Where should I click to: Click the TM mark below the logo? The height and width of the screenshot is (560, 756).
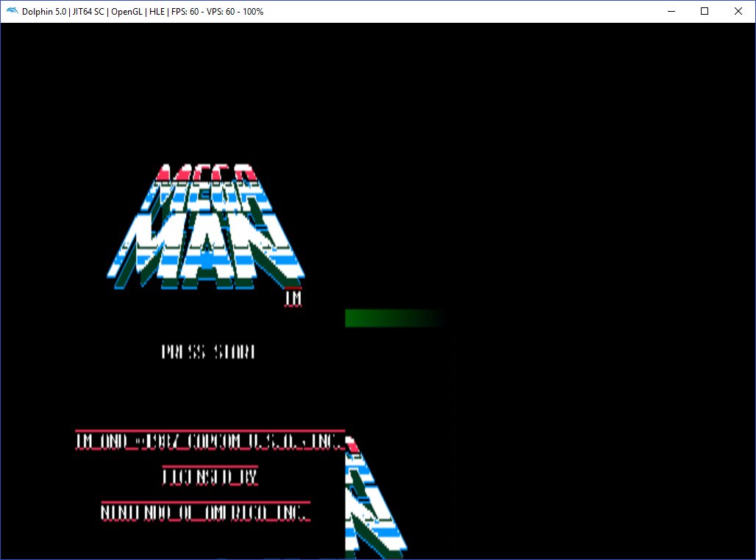[x=293, y=298]
